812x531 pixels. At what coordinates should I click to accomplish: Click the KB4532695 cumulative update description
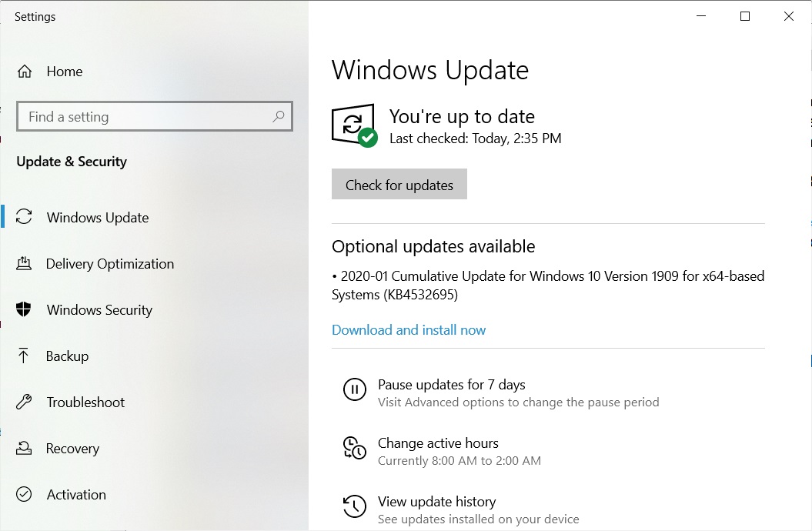pyautogui.click(x=549, y=286)
